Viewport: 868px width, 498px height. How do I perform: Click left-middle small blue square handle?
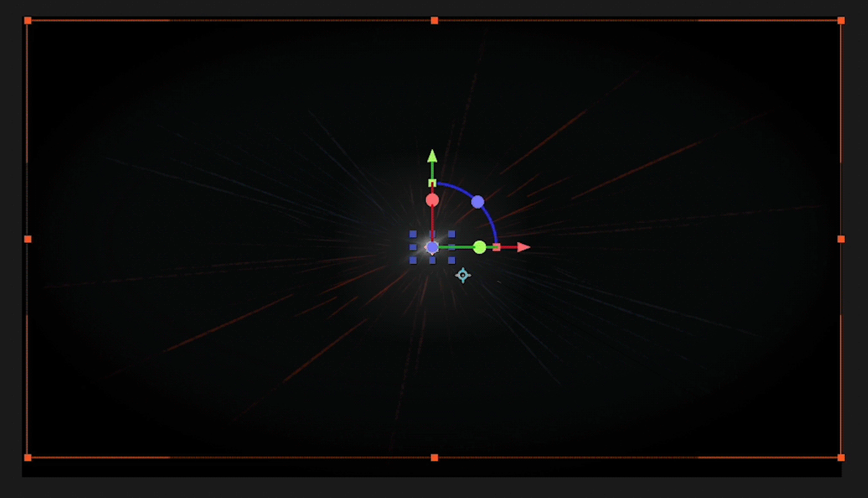[x=413, y=247]
